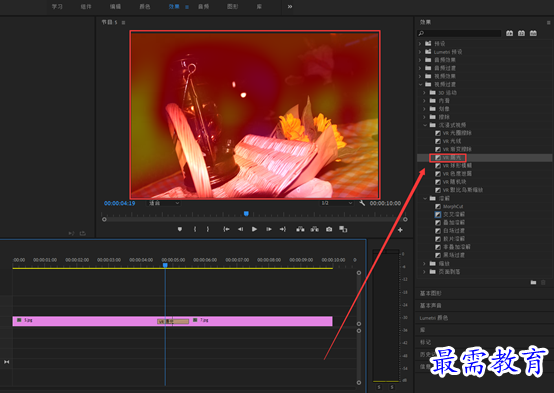Go to In point in the program monitor
Image resolution: width=554 pixels, height=393 pixels.
[226, 229]
